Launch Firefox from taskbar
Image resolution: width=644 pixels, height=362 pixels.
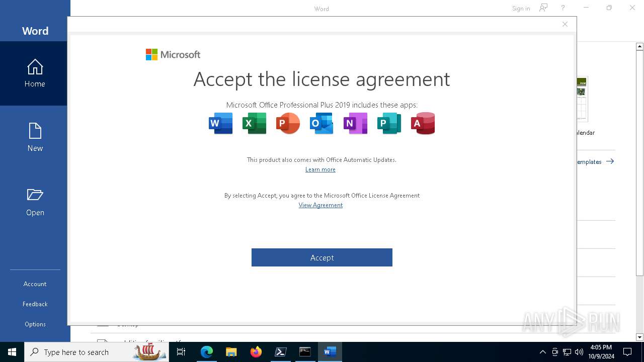coord(256,352)
